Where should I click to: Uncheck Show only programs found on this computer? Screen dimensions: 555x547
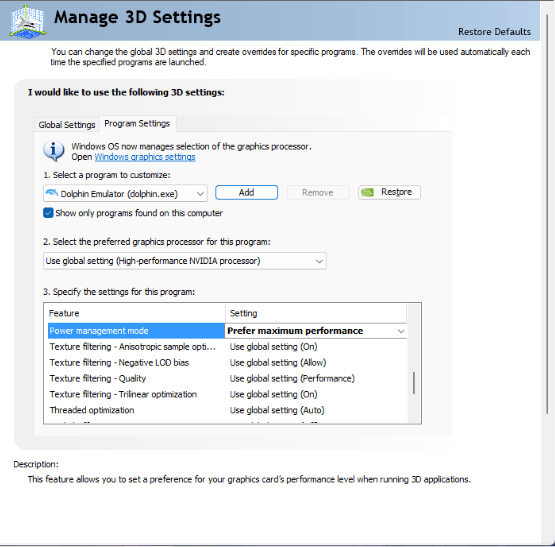(48, 213)
